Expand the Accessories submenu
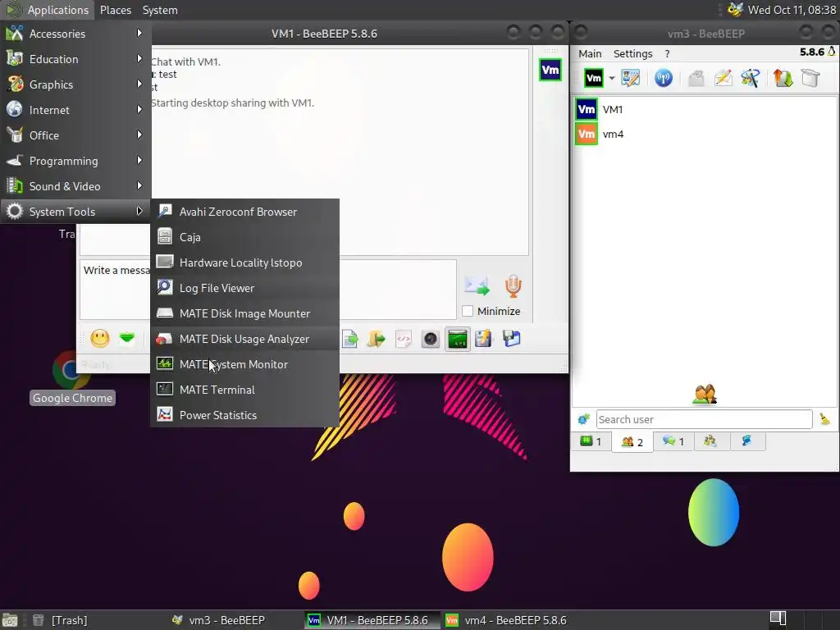The width and height of the screenshot is (840, 630). [x=75, y=34]
